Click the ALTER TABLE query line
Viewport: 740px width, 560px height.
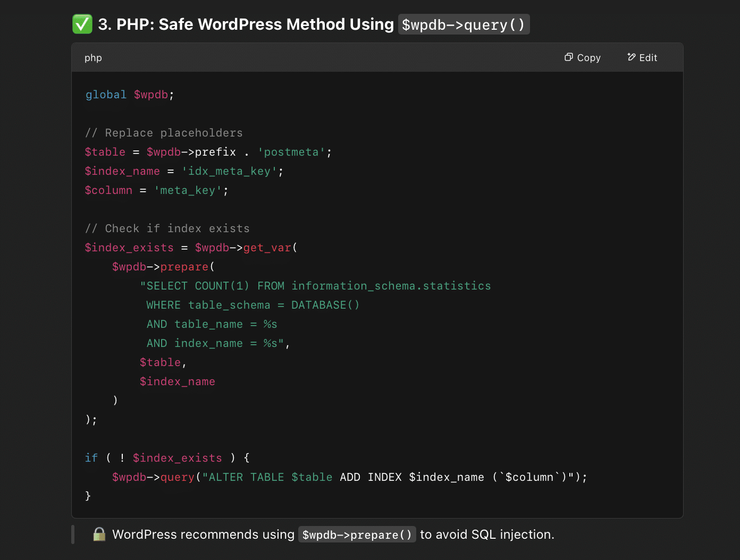pos(349,477)
